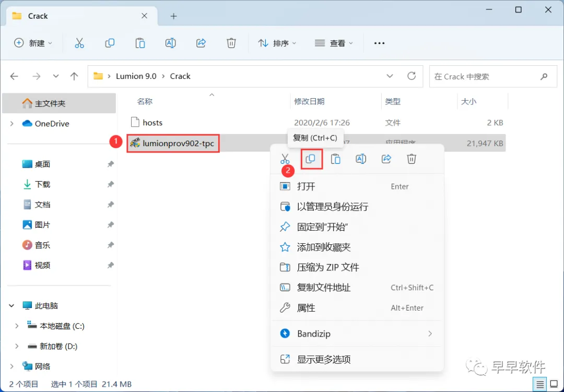This screenshot has height=392, width=564.
Task: Sort by 类型 column header
Action: click(393, 102)
